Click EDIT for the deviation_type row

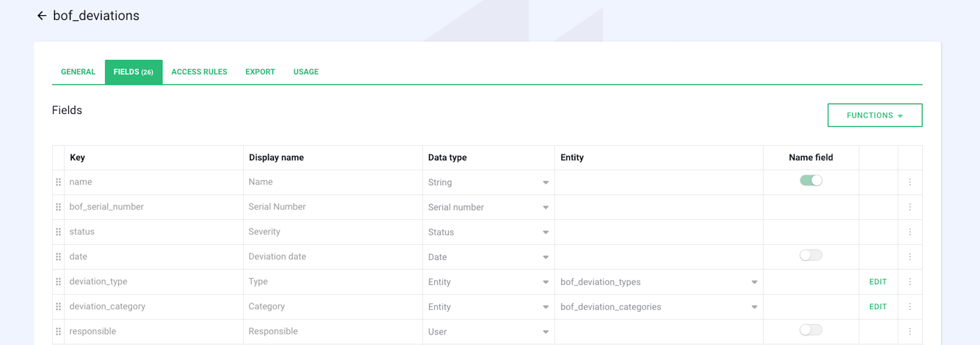pyautogui.click(x=878, y=282)
